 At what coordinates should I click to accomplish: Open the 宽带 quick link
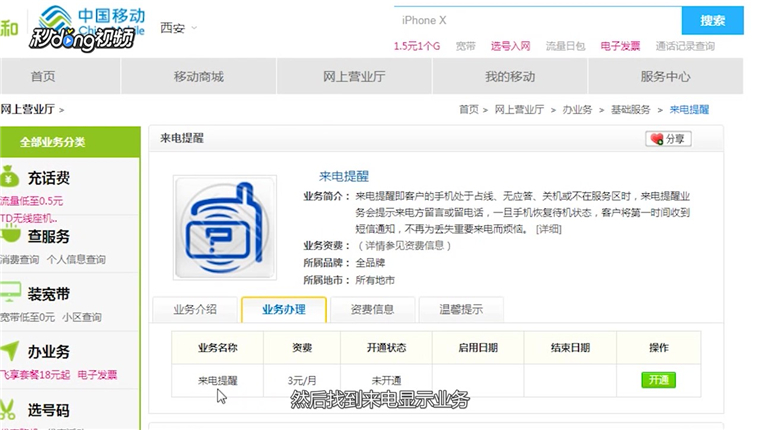466,47
